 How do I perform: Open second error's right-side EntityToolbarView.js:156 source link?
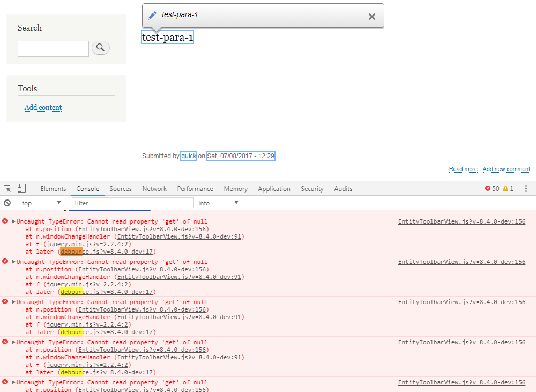point(462,262)
